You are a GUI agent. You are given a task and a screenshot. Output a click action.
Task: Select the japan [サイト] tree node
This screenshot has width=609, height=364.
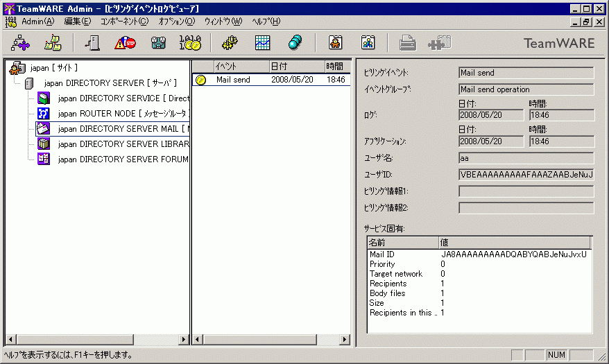coord(53,68)
